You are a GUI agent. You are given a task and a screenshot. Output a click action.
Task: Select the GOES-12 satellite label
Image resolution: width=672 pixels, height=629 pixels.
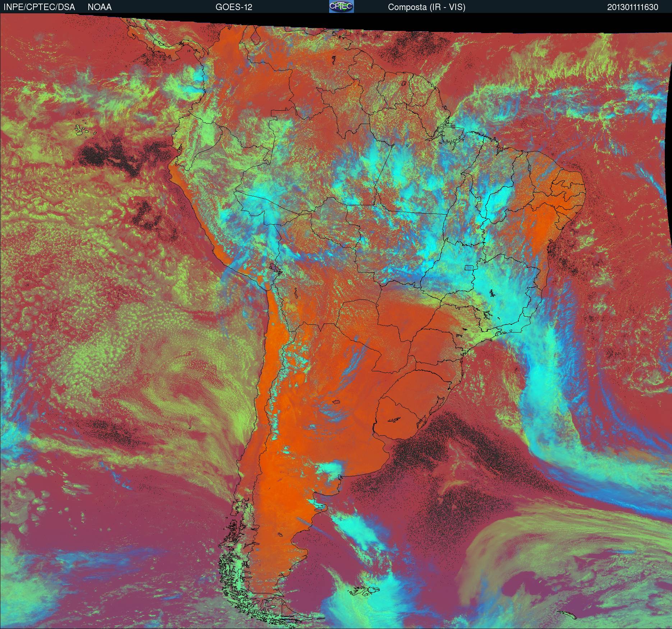234,7
